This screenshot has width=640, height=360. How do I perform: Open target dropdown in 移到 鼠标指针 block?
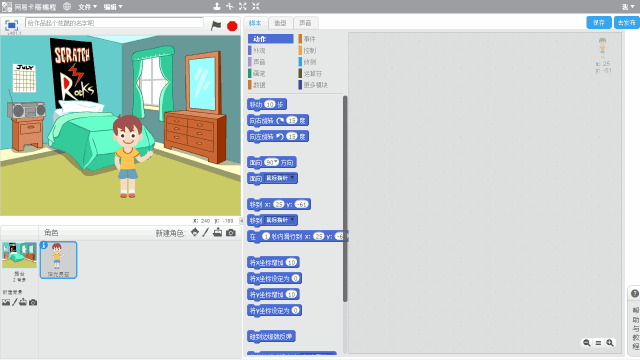point(292,220)
